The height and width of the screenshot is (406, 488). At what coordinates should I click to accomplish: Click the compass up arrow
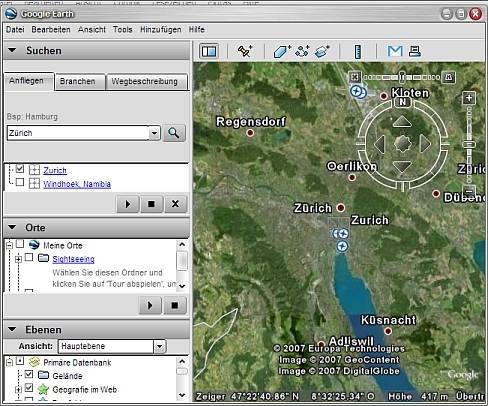tap(402, 122)
